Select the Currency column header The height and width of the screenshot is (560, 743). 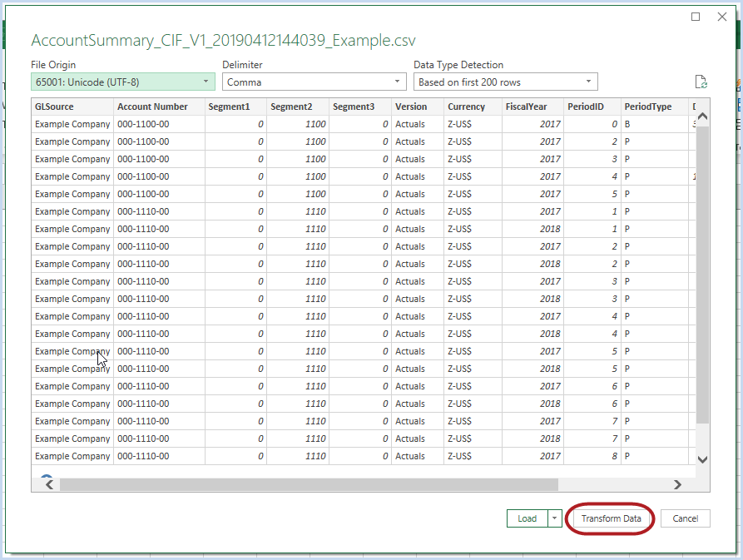click(x=473, y=107)
